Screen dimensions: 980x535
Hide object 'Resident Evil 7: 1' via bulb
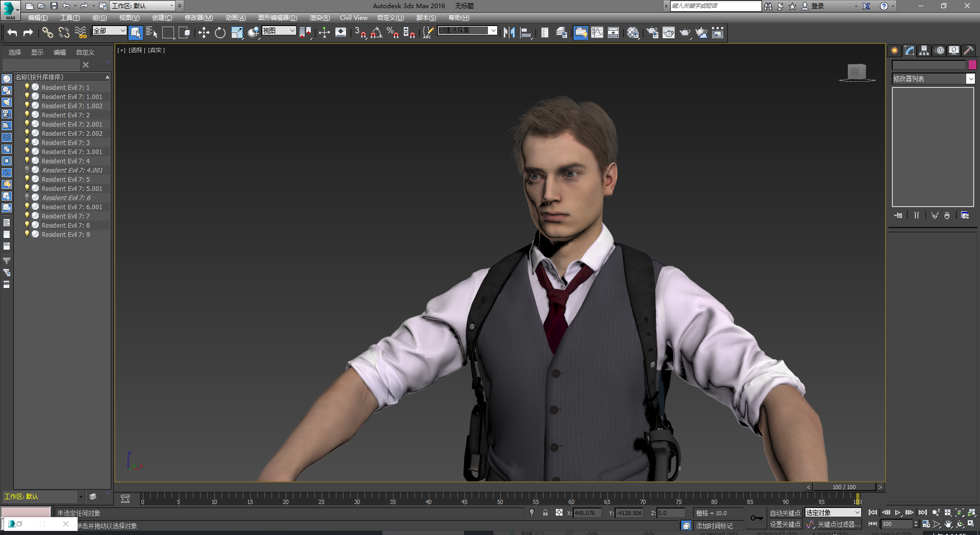(27, 87)
